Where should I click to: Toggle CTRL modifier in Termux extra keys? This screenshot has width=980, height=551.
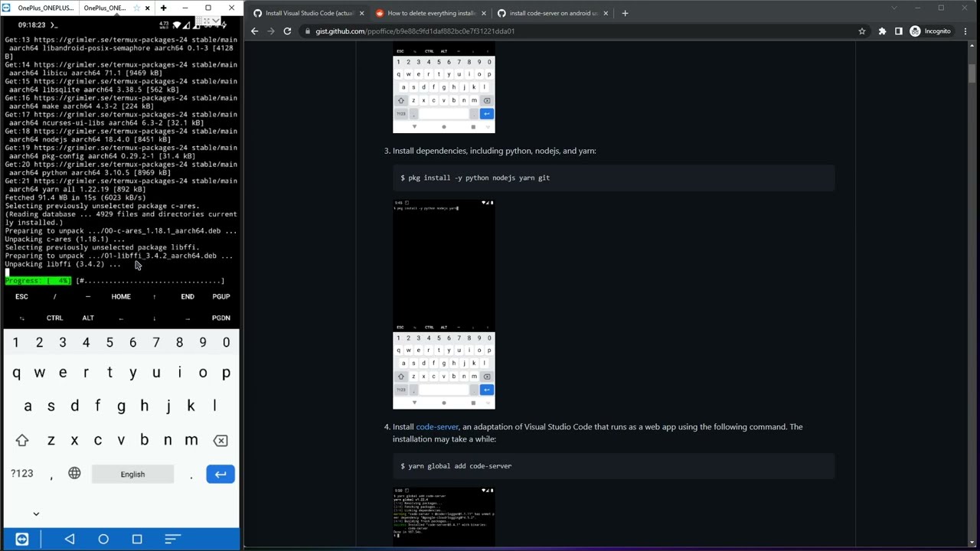click(54, 318)
